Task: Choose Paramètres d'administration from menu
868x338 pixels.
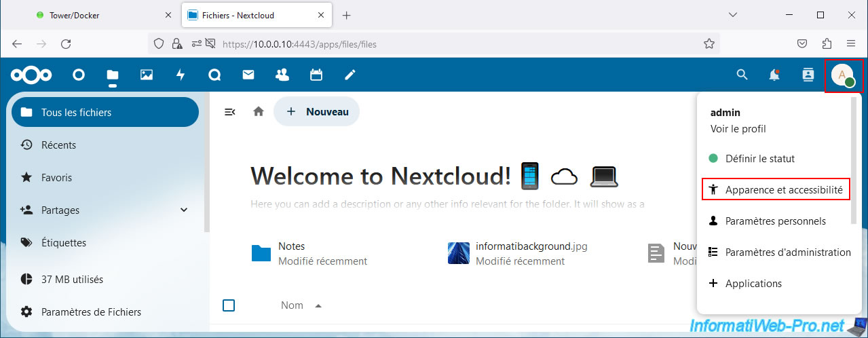Action: coord(787,252)
